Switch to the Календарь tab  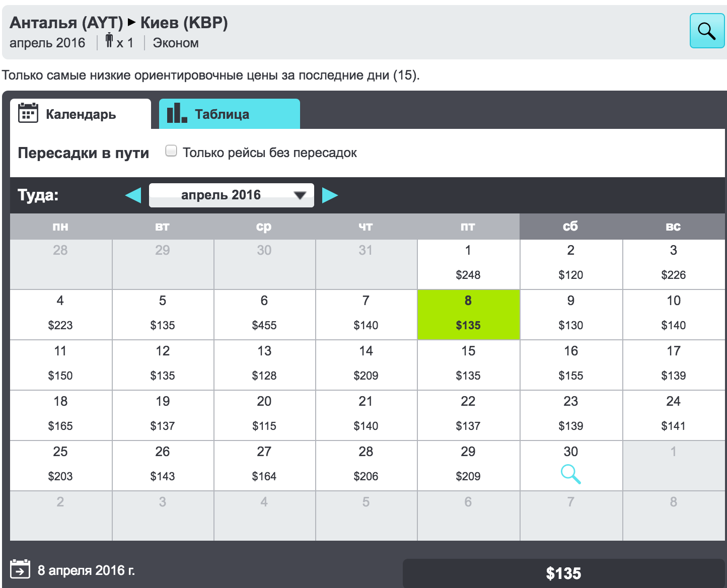click(x=81, y=114)
